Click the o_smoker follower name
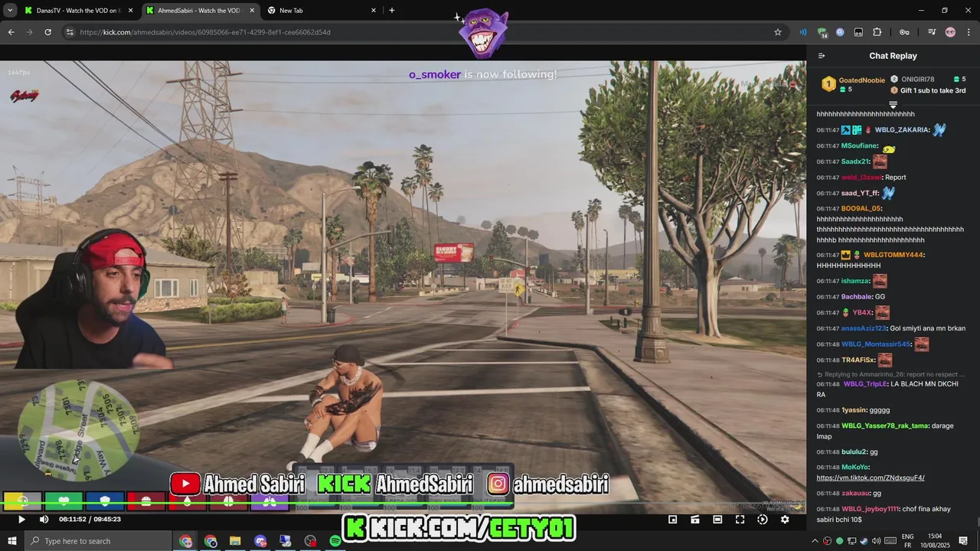980x551 pixels. pyautogui.click(x=435, y=74)
